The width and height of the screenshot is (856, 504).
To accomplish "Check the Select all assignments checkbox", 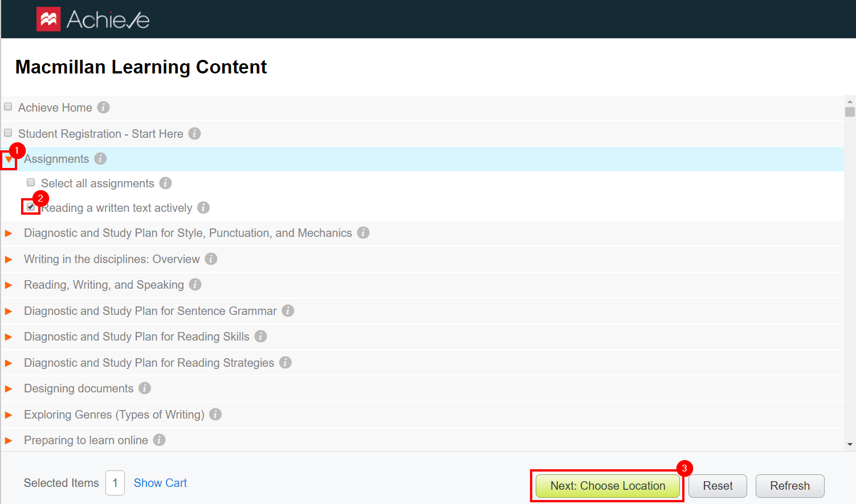I will pyautogui.click(x=31, y=182).
